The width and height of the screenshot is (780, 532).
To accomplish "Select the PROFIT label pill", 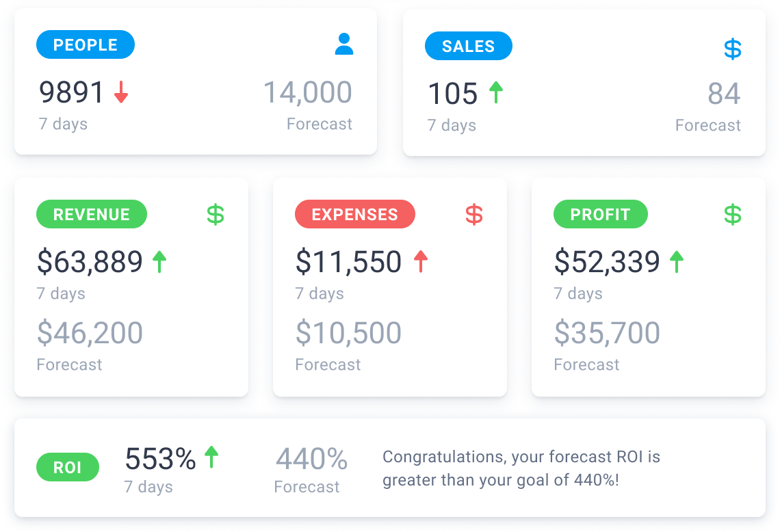I will click(601, 214).
